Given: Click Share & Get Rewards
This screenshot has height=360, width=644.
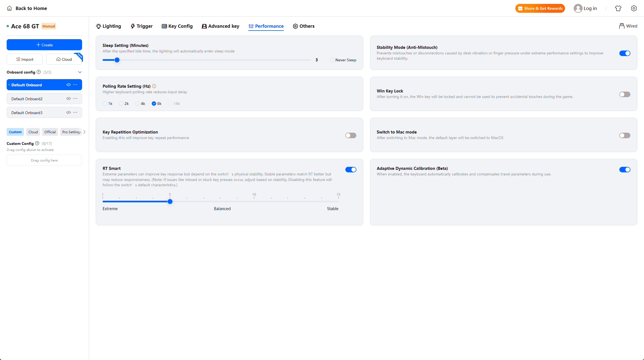Looking at the screenshot, I should point(540,8).
